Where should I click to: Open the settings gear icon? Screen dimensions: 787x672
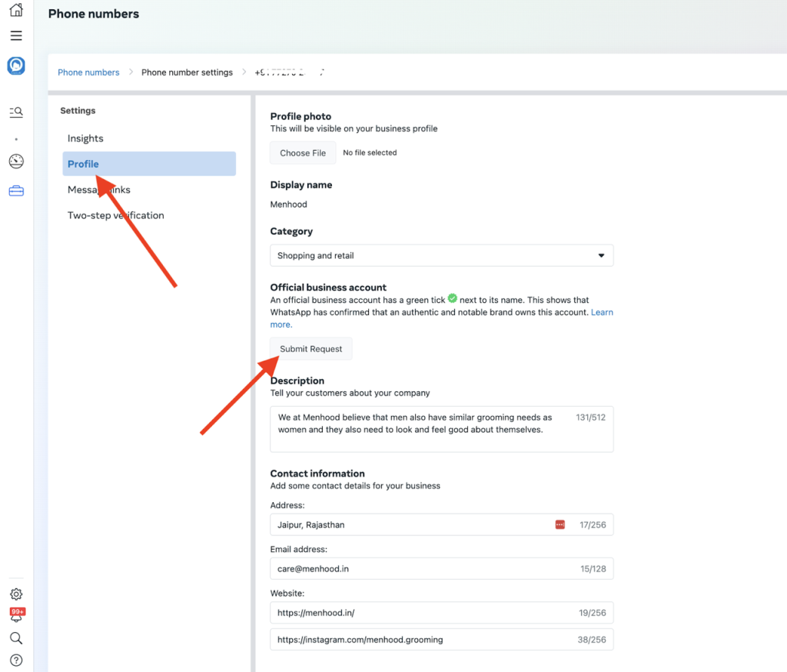(x=16, y=594)
